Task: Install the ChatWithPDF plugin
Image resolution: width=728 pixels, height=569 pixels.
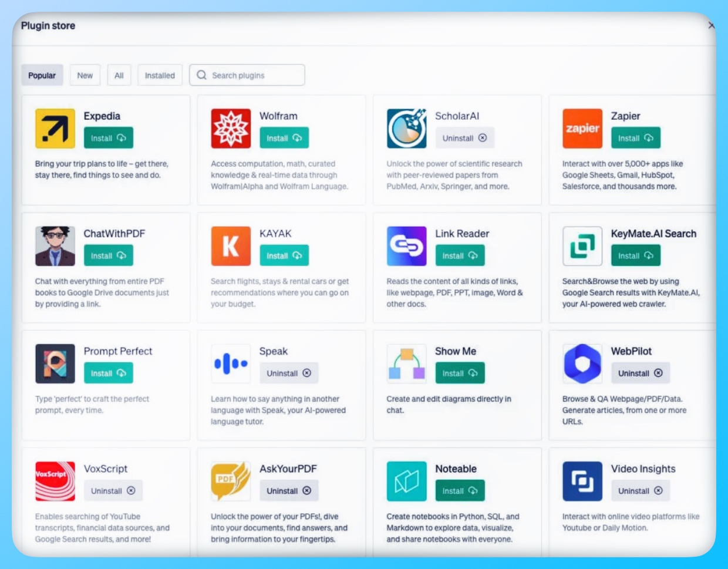Action: tap(109, 255)
